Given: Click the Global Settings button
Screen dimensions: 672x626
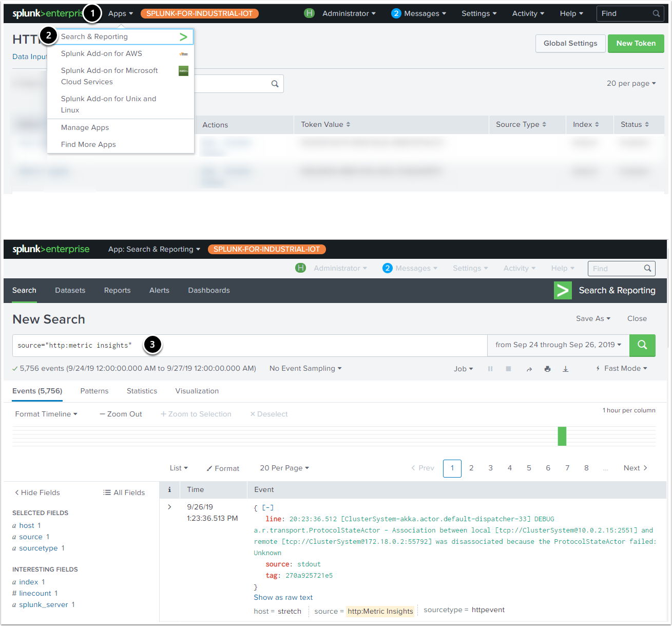Looking at the screenshot, I should 570,44.
